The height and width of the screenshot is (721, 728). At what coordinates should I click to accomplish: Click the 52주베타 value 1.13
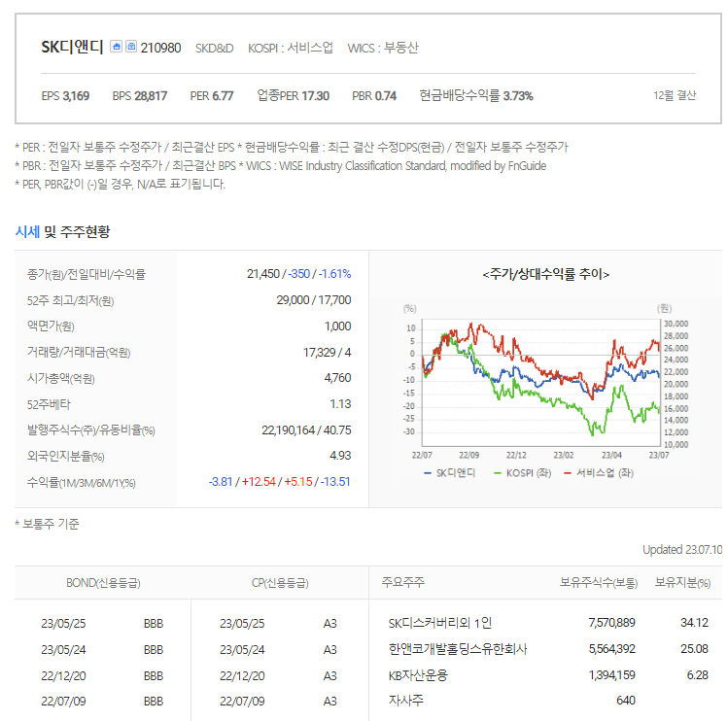(340, 404)
